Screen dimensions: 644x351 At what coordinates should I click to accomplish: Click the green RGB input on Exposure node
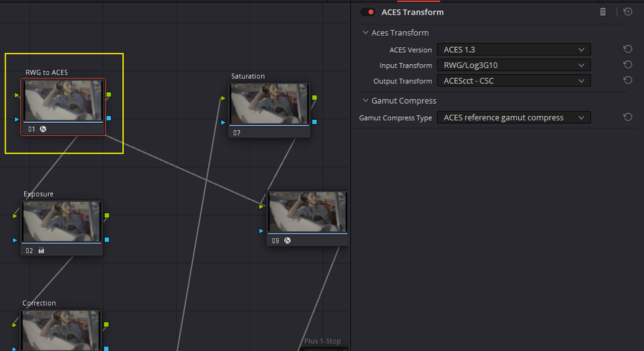(x=15, y=216)
